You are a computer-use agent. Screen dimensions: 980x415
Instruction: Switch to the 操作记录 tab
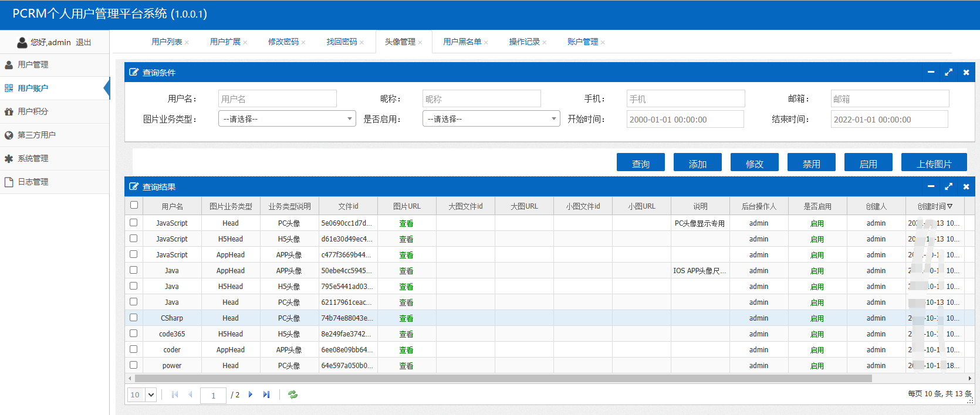(x=524, y=42)
